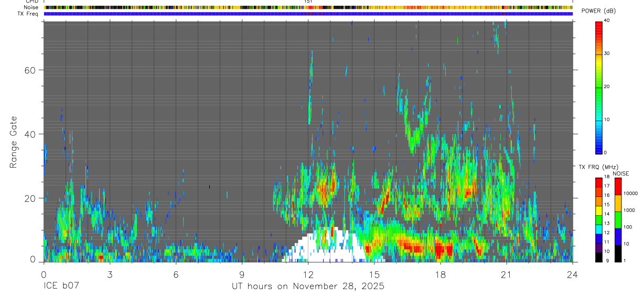Click the ICE b07 radar beam label
Screen dimensions: 644x297
pyautogui.click(x=62, y=287)
